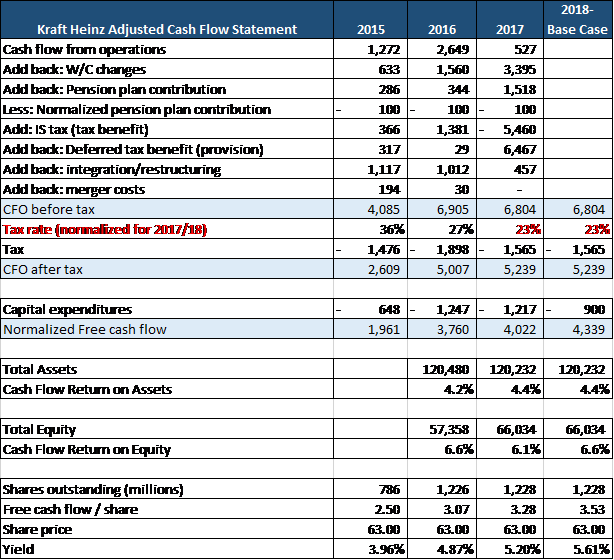Click the 'Capital expenditures' row label

(x=67, y=309)
